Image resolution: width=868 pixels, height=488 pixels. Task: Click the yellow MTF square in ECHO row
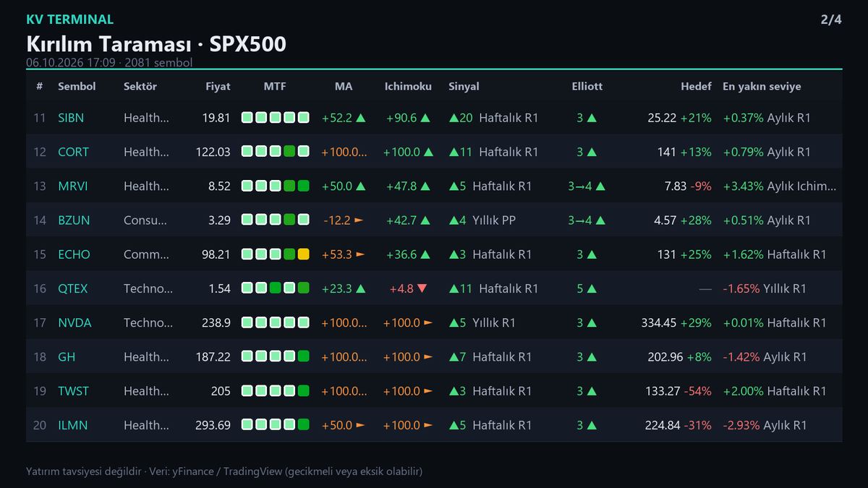[x=303, y=254]
